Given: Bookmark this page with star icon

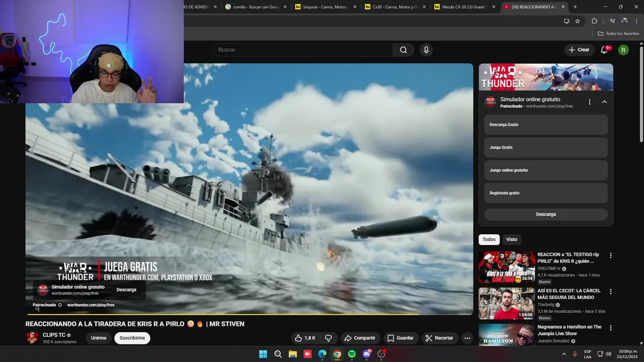Looking at the screenshot, I should (578, 21).
